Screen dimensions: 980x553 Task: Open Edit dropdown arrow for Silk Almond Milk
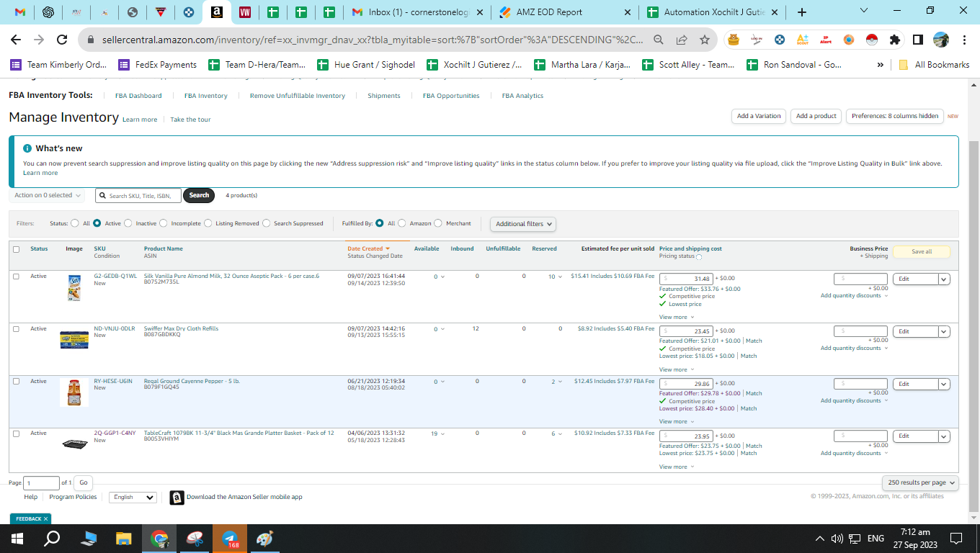944,279
